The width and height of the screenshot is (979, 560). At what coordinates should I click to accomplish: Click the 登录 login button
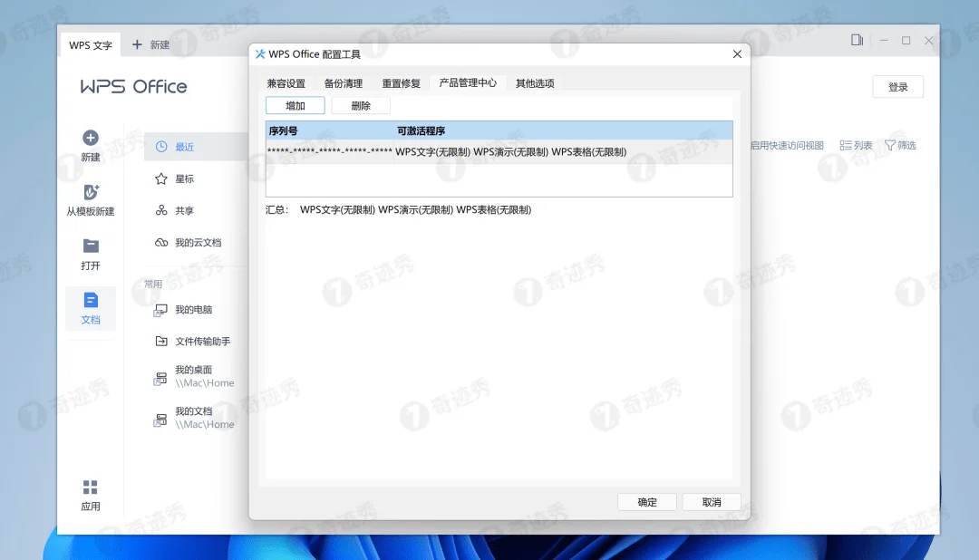(897, 86)
